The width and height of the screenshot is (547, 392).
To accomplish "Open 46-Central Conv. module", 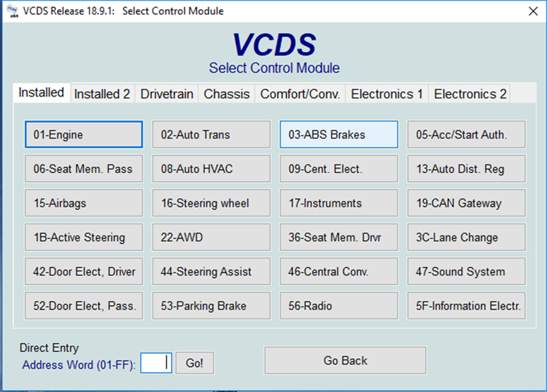I will pos(339,271).
